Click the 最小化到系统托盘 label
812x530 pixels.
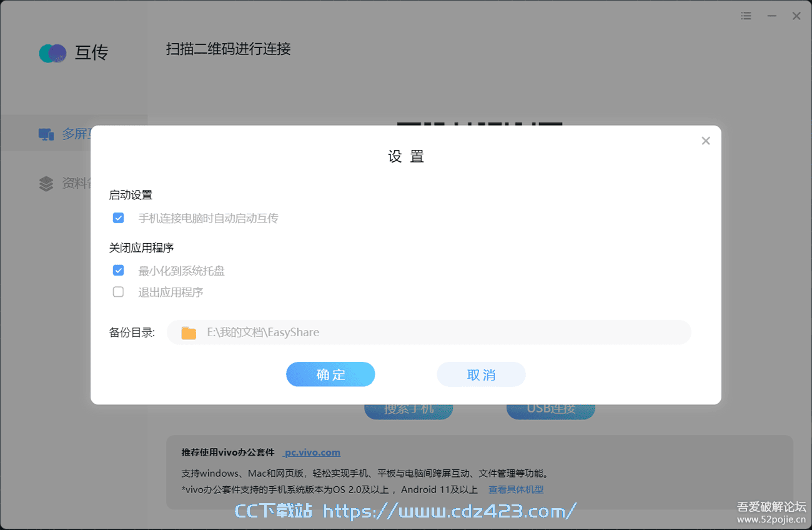(x=181, y=271)
